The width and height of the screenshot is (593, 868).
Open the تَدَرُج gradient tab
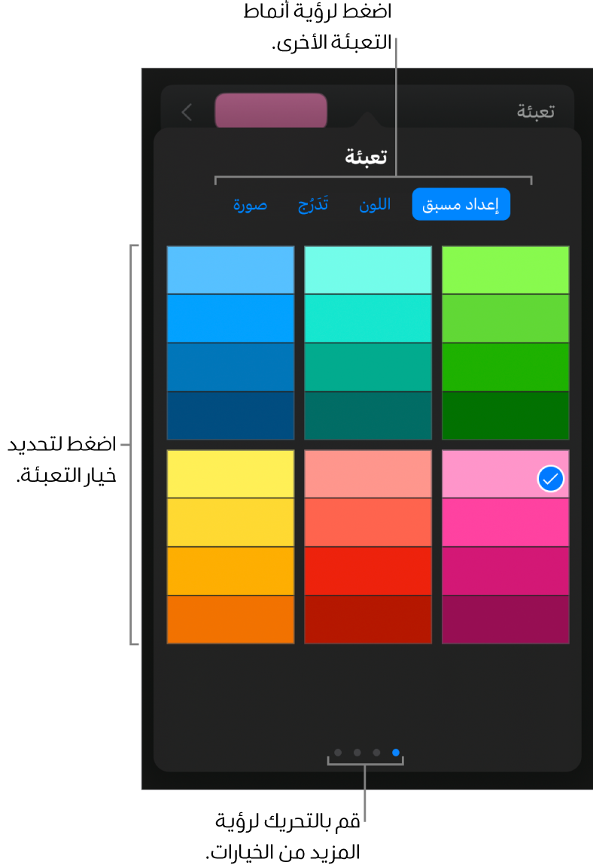313,205
